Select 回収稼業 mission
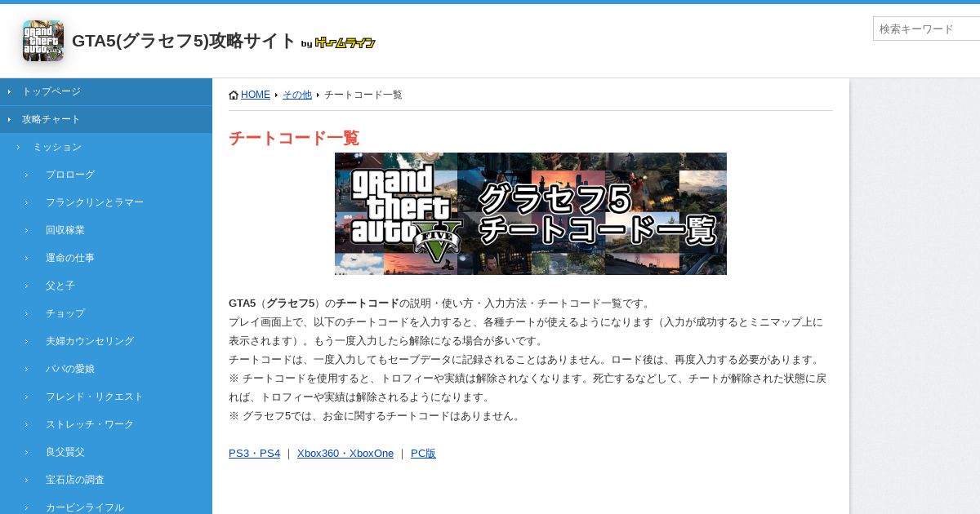 pyautogui.click(x=106, y=230)
